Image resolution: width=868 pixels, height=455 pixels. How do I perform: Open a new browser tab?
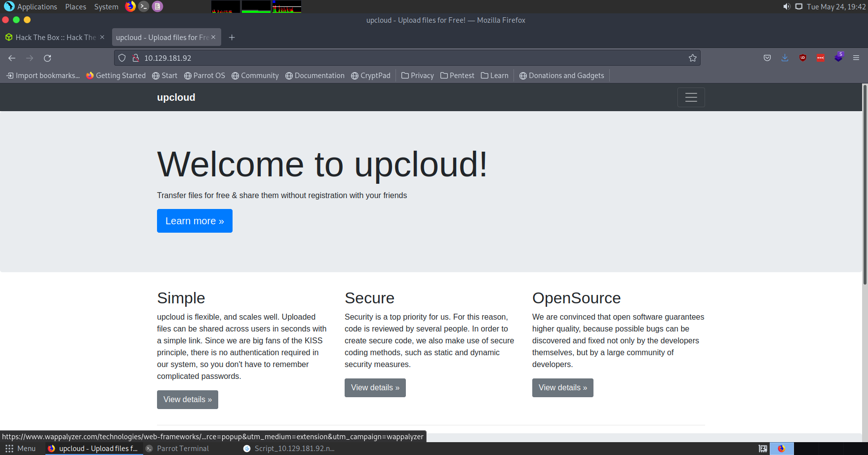(x=232, y=38)
